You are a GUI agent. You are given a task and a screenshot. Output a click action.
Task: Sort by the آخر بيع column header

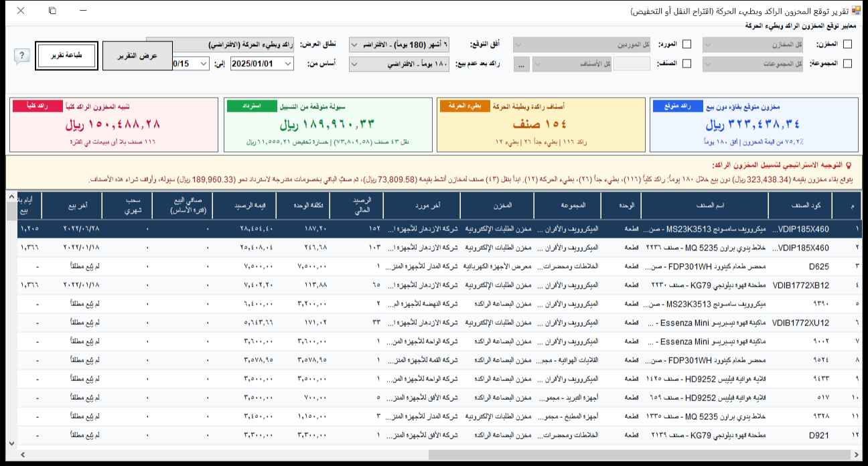click(72, 205)
